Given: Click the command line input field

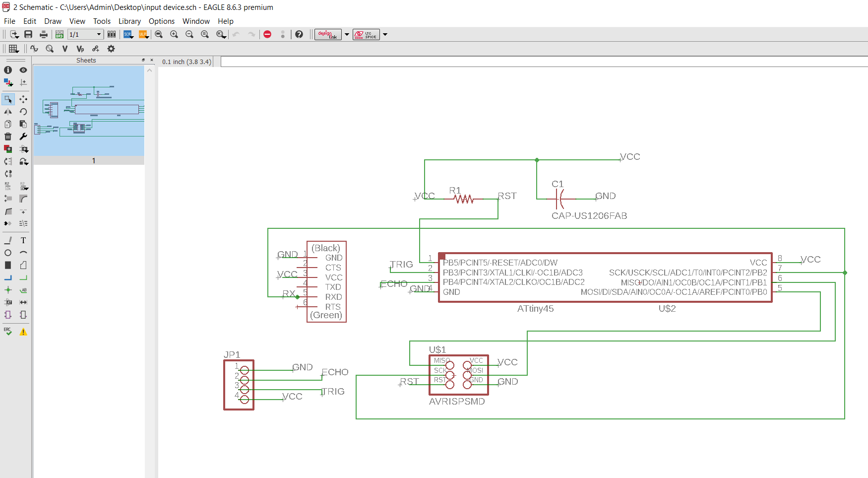Looking at the screenshot, I should point(544,62).
